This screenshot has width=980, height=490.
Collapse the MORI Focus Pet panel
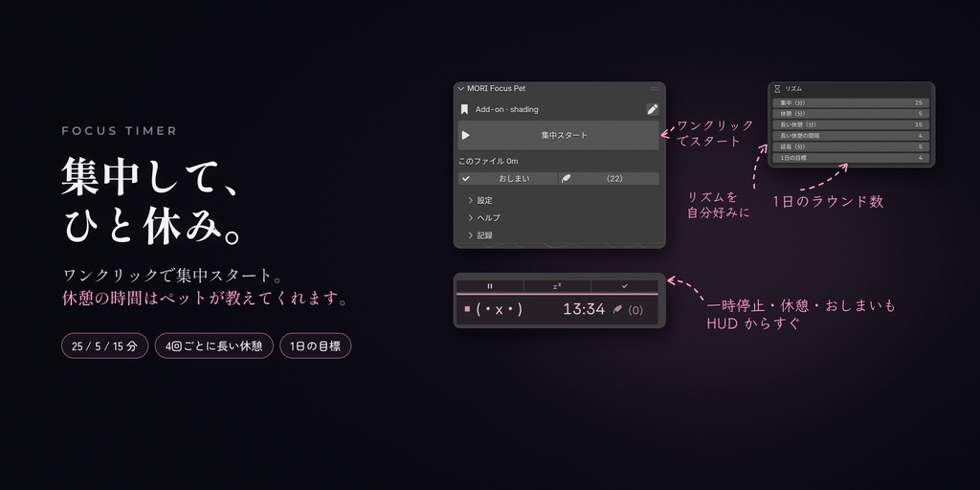[461, 89]
